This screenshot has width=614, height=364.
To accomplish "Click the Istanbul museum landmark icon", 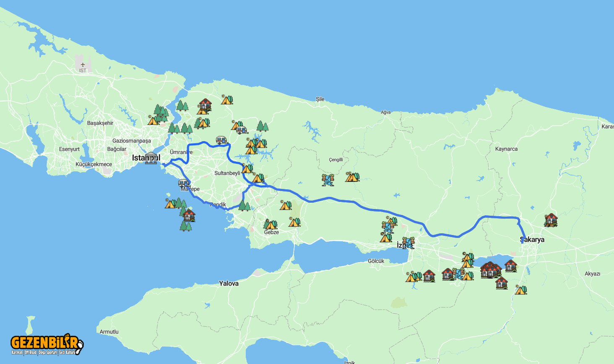I will pyautogui.click(x=151, y=158).
